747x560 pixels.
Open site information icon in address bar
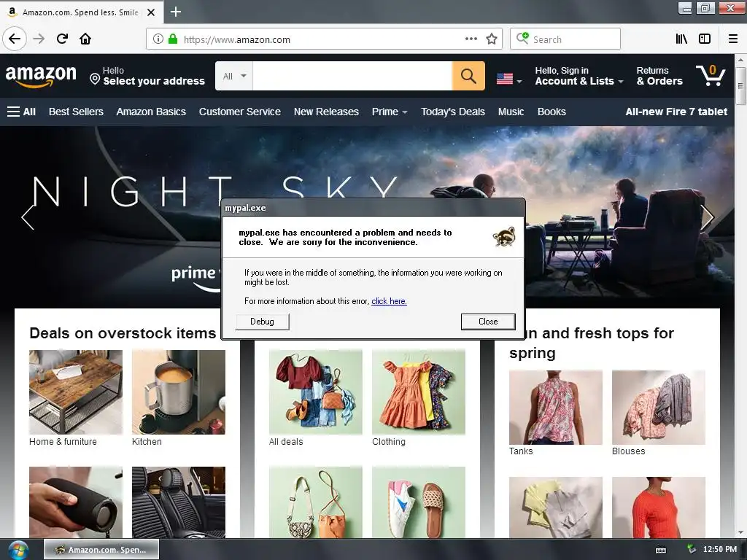pos(158,39)
